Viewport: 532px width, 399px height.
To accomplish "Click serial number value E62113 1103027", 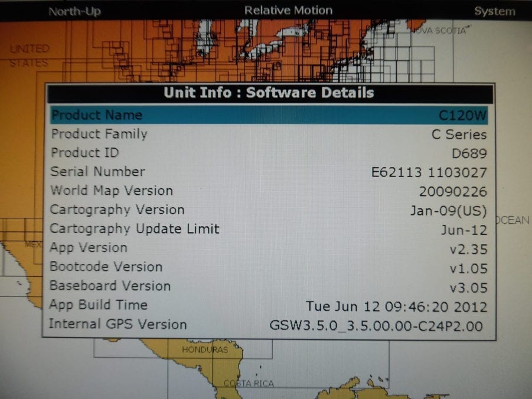I will 429,172.
